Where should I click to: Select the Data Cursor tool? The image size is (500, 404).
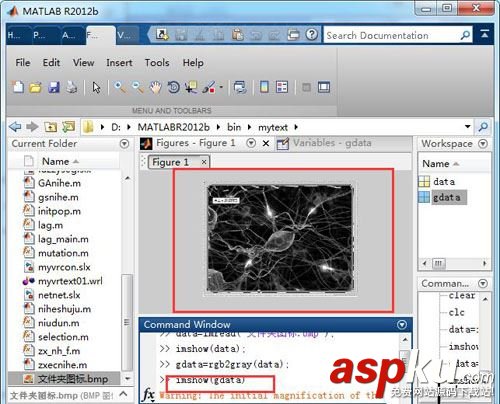click(x=191, y=88)
